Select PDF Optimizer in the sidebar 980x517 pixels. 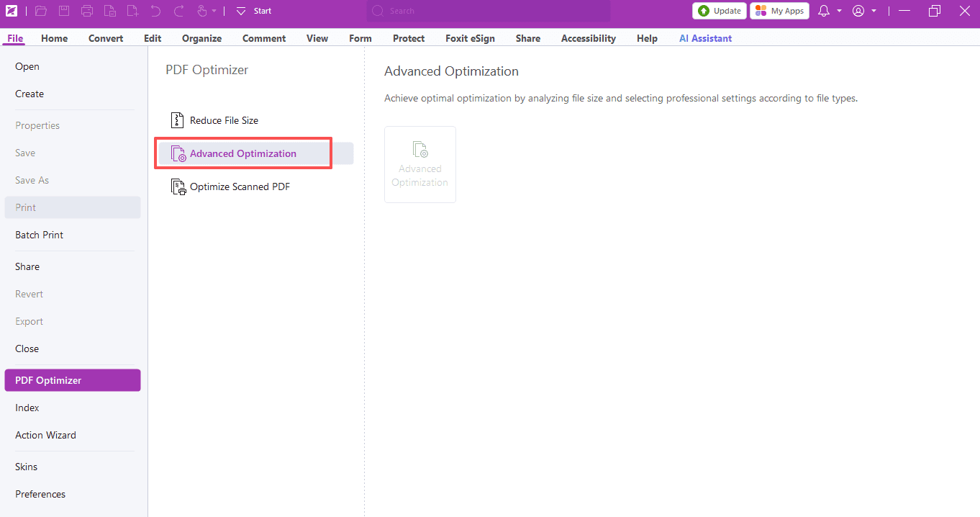(x=73, y=380)
